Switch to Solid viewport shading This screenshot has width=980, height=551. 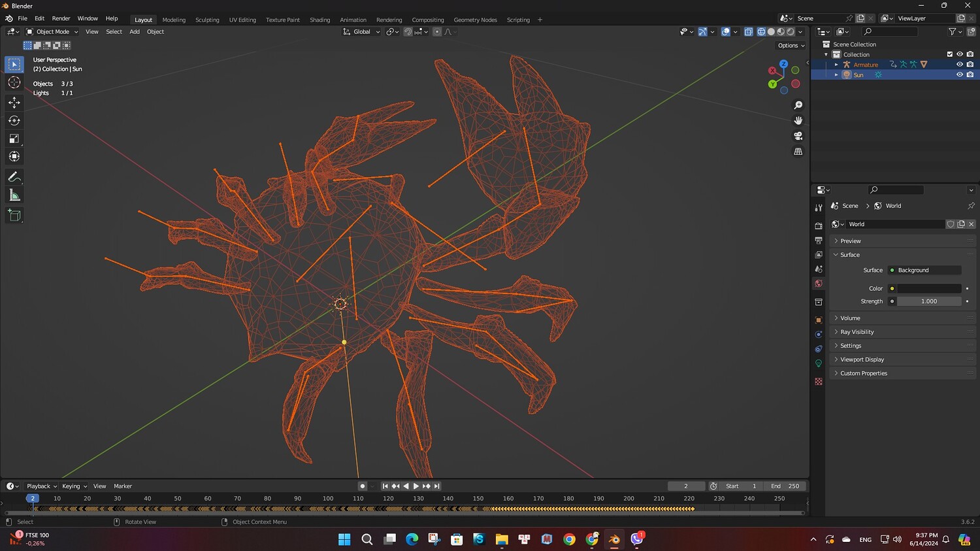(771, 31)
